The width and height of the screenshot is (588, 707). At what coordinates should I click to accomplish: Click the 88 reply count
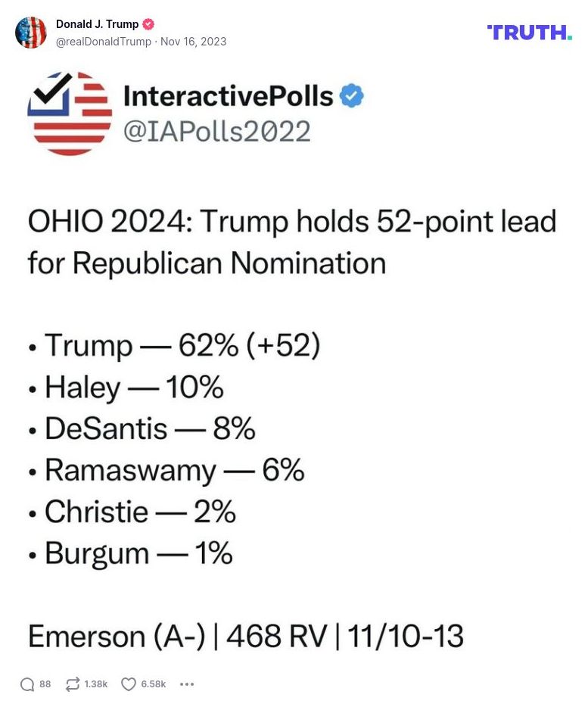tap(44, 684)
